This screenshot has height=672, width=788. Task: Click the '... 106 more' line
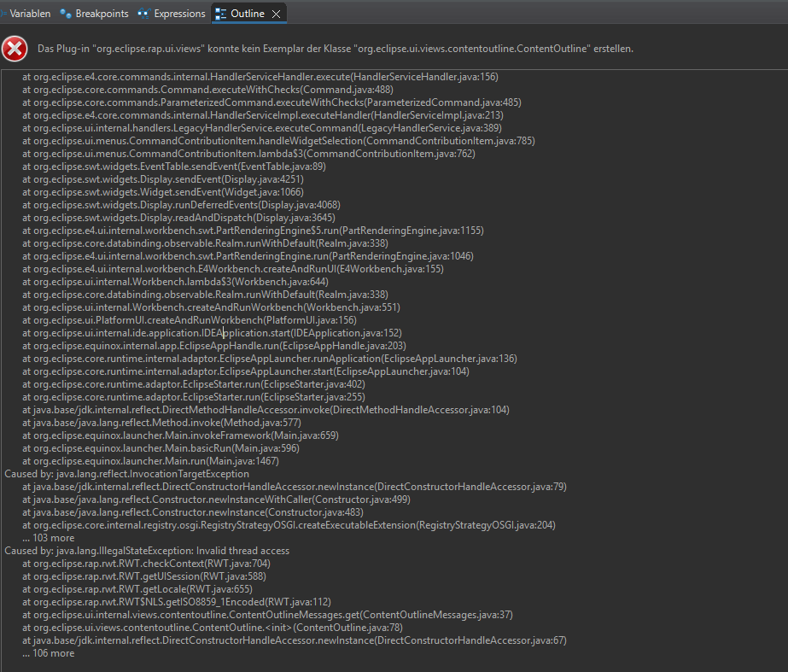[49, 653]
